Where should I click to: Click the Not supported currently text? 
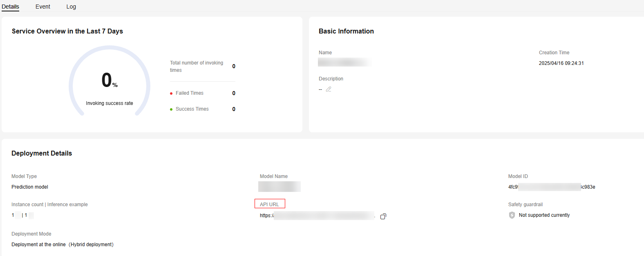point(544,215)
